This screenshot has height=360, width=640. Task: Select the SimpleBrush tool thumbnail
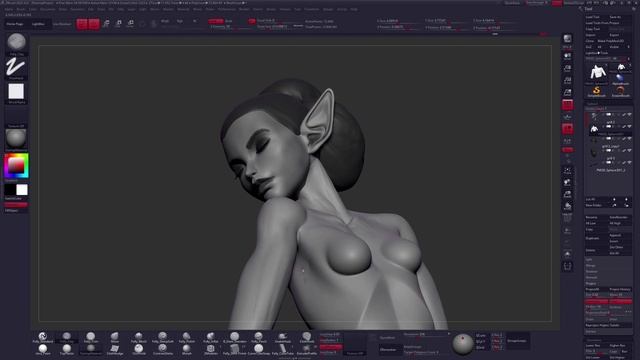[596, 92]
